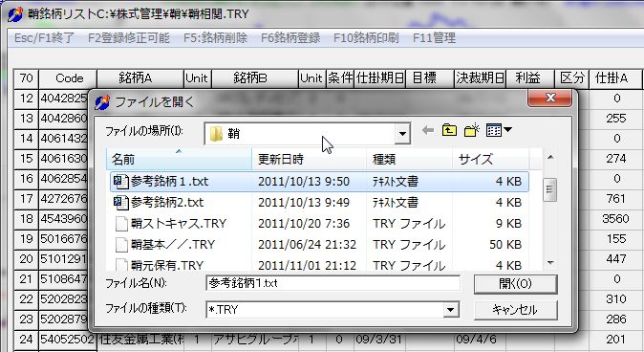Click the 仕掛期日 column header
Image resolution: width=644 pixels, height=352 pixels.
click(380, 78)
